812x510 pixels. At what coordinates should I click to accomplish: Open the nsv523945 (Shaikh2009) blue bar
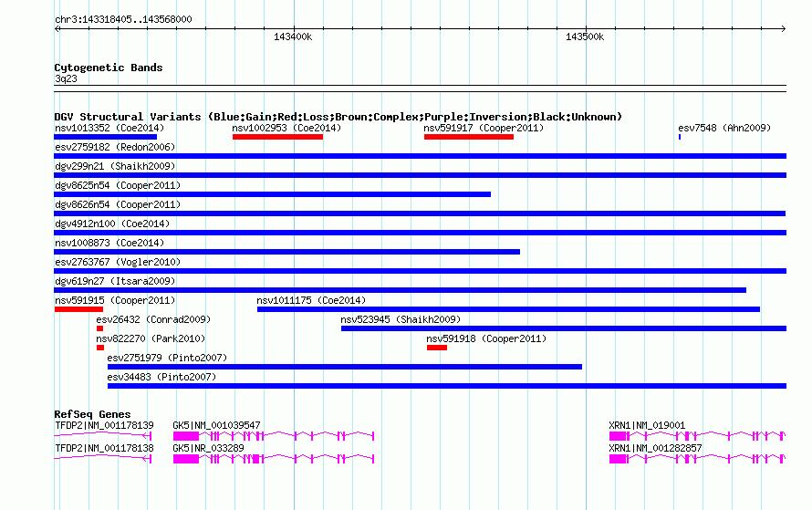point(564,328)
